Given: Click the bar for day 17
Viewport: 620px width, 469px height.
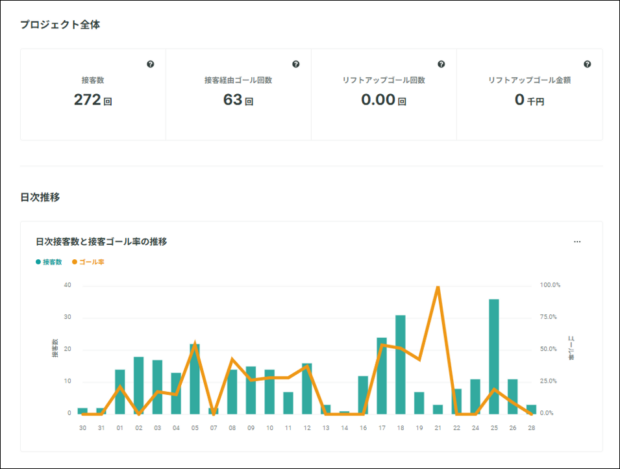Looking at the screenshot, I should point(382,376).
